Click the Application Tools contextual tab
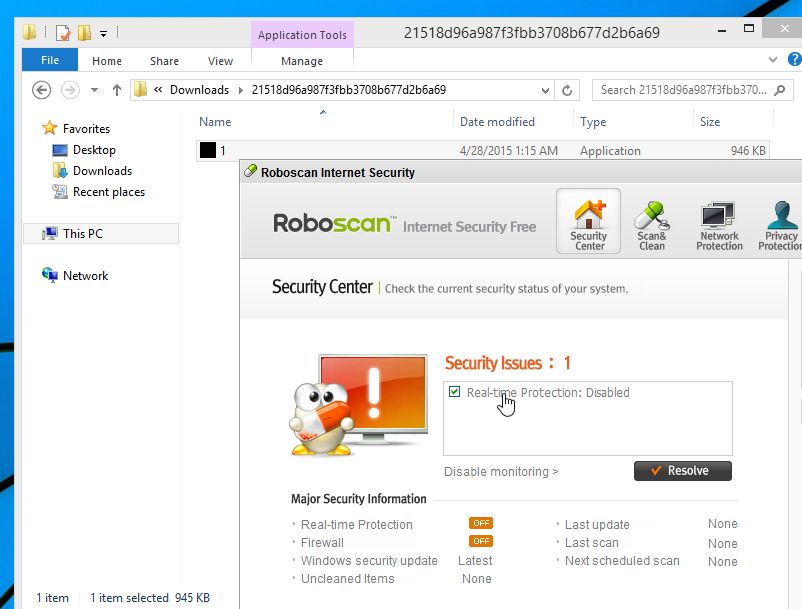This screenshot has height=609, width=802. 302,35
